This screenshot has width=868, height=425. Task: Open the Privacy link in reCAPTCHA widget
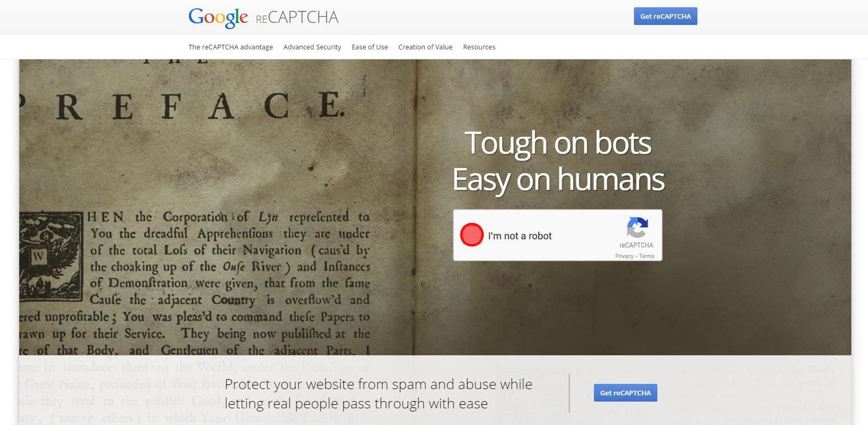(624, 256)
